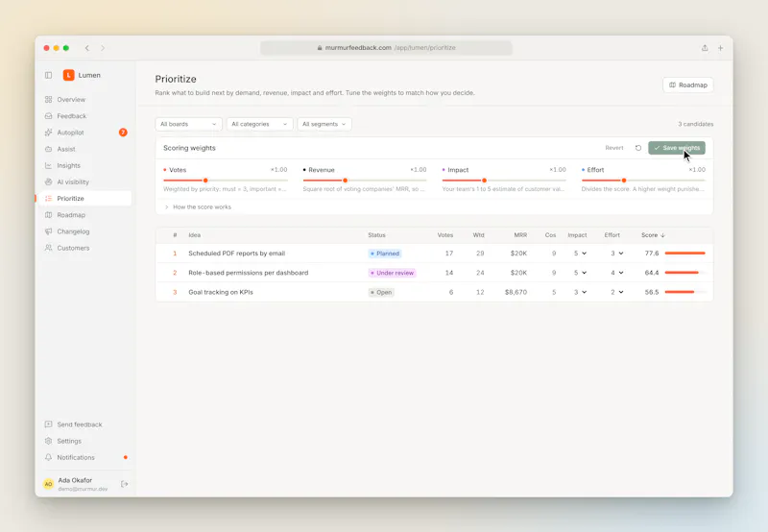
Task: Click the Send feedback icon
Action: 49,424
